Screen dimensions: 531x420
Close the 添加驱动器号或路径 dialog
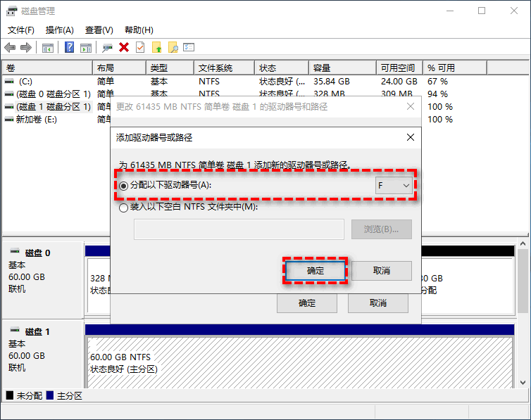[411, 137]
